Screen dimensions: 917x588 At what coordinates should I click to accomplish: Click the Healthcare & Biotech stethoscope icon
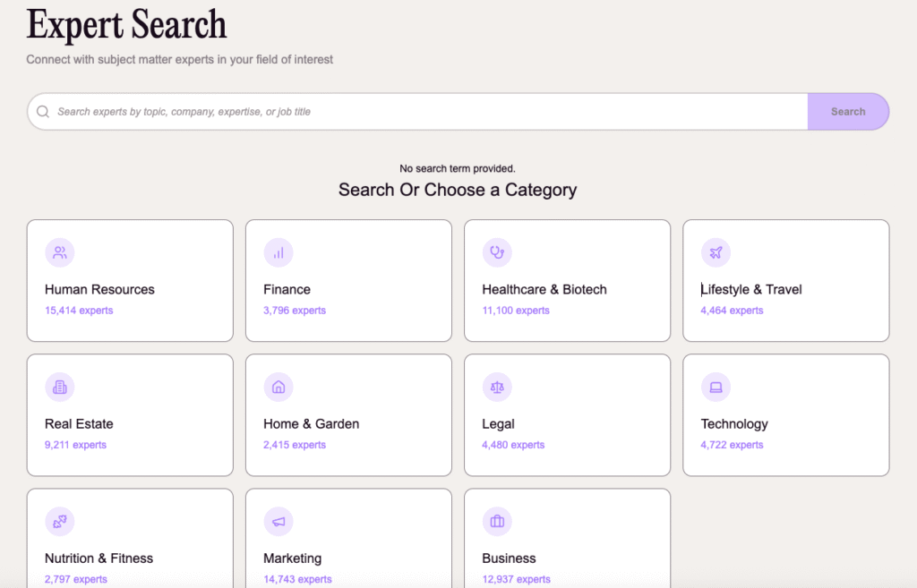pos(497,252)
